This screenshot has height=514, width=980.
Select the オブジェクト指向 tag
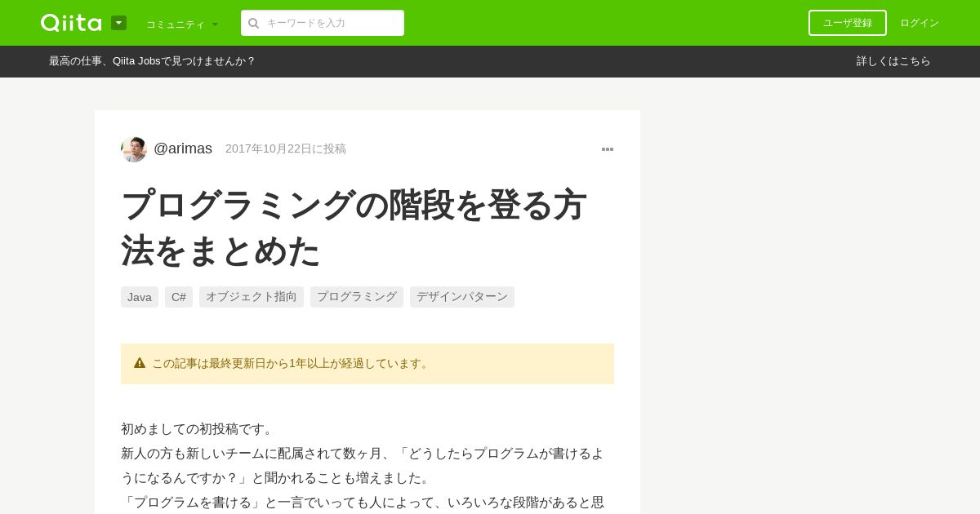click(x=252, y=297)
